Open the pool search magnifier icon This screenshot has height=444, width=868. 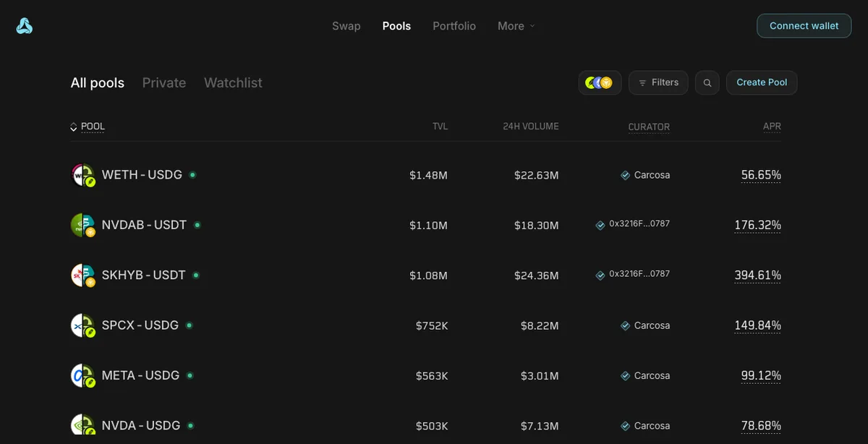(x=707, y=83)
